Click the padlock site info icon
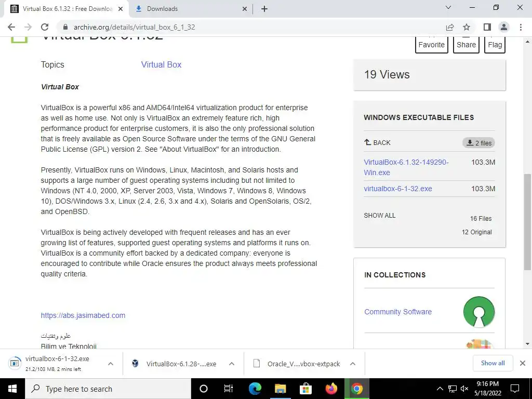The image size is (532, 399). click(x=66, y=27)
